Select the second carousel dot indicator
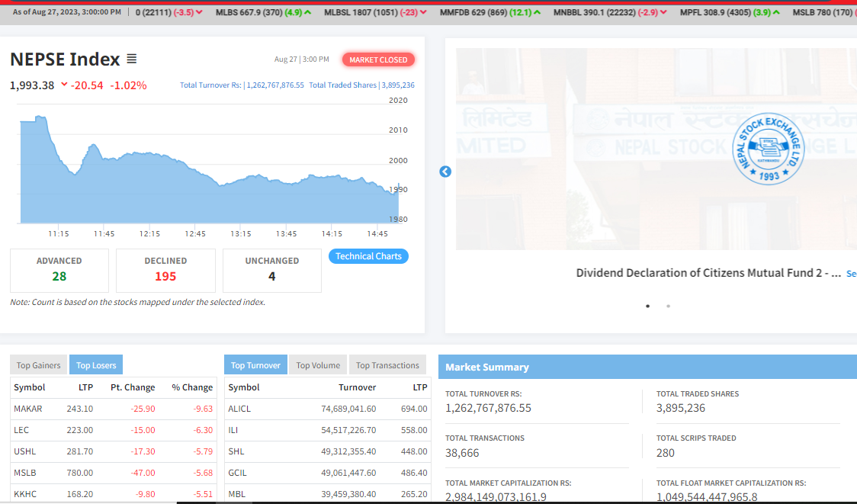 point(668,306)
